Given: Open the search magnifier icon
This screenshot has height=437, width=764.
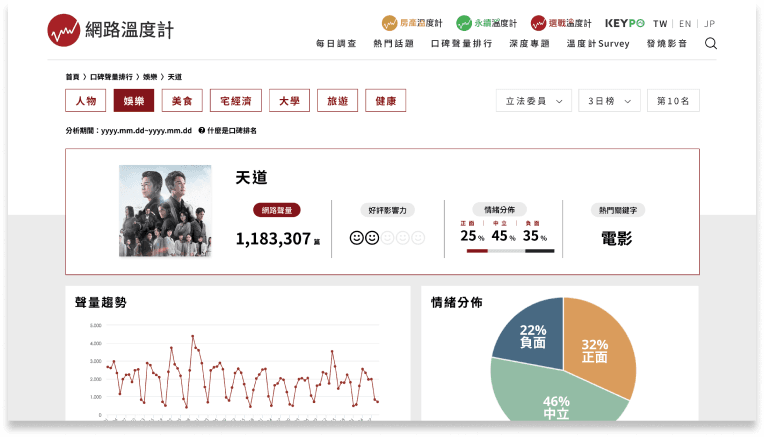Looking at the screenshot, I should [710, 44].
